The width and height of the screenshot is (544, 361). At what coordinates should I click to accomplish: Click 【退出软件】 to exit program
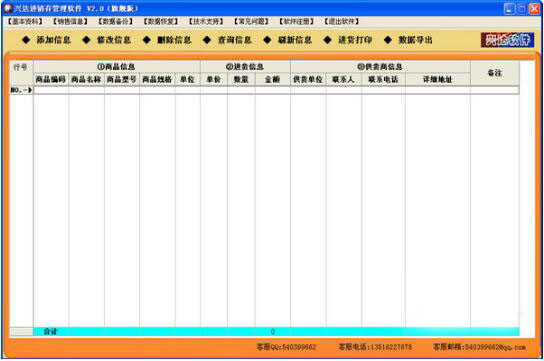(342, 22)
